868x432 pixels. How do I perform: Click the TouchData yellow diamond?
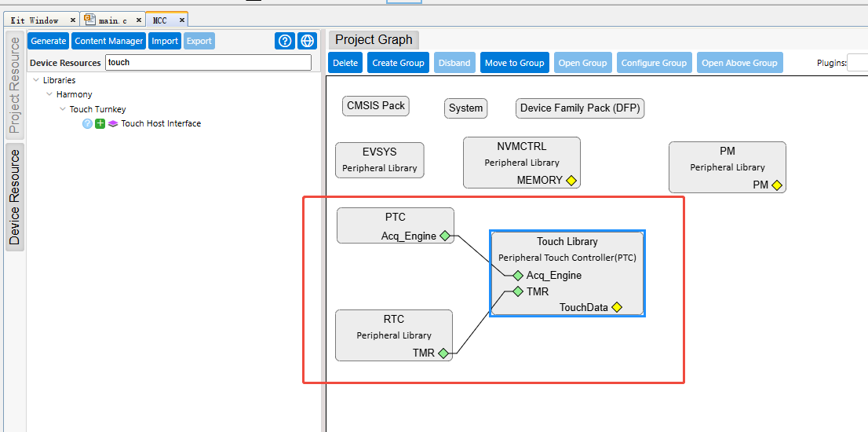pos(617,307)
